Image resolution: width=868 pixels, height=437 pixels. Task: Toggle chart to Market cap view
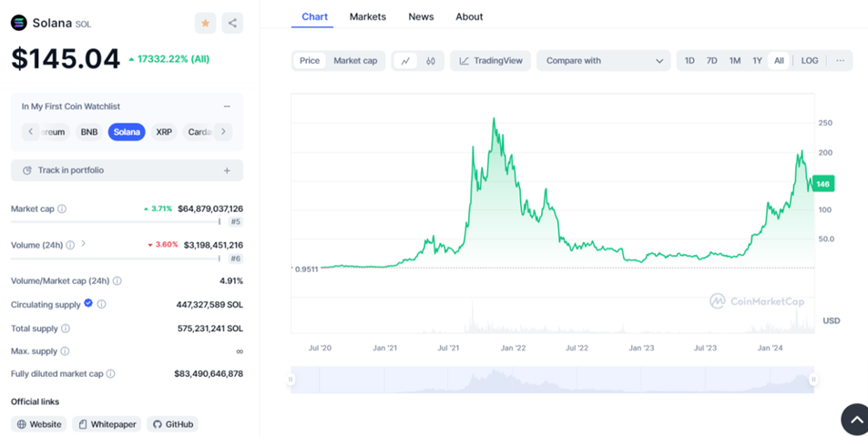coord(355,61)
